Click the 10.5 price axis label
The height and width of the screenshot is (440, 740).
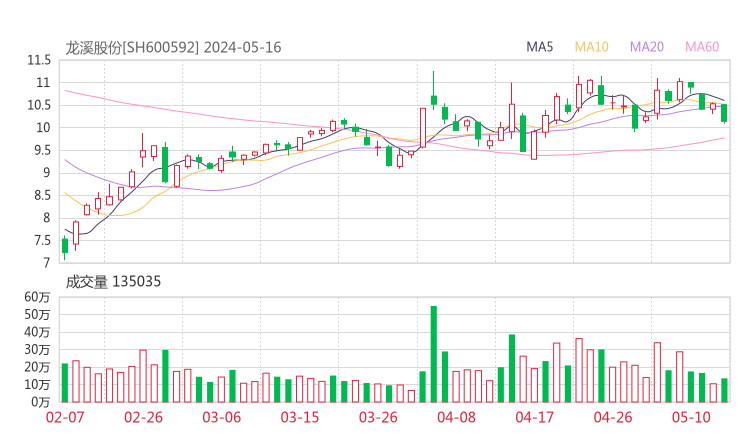point(39,105)
